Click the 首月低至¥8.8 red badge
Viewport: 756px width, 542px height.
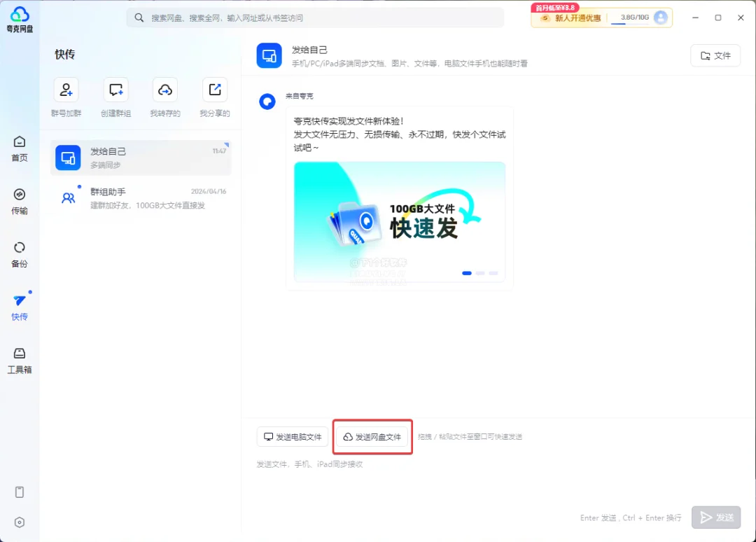[x=555, y=8]
